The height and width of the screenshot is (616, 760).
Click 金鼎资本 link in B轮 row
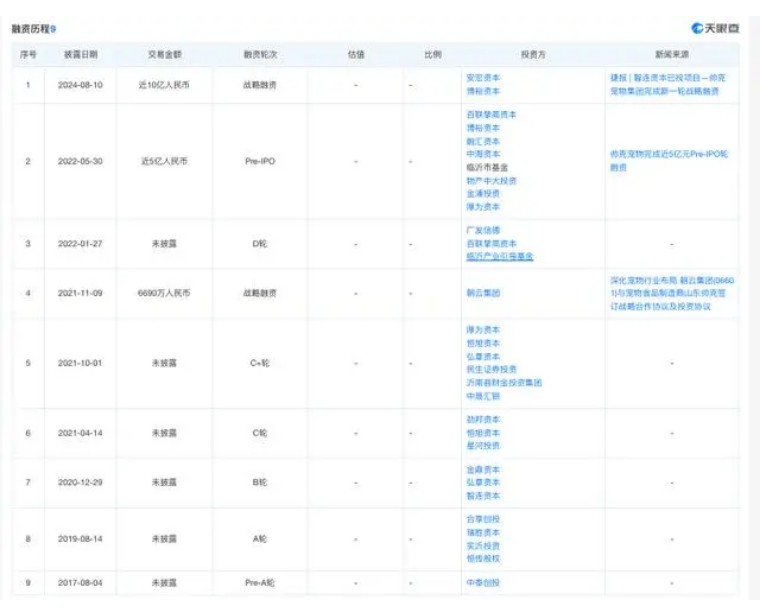tap(483, 470)
